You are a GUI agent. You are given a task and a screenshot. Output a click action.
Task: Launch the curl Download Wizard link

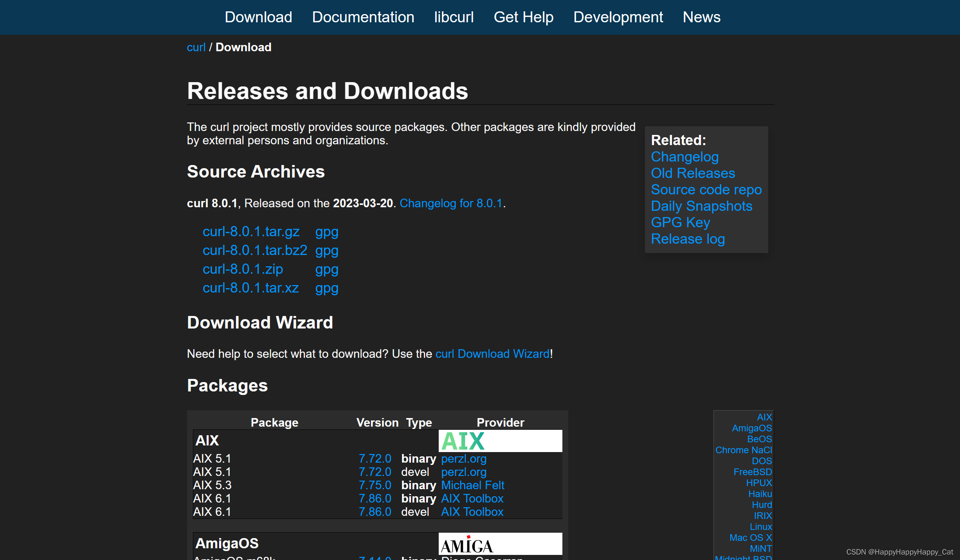click(x=492, y=354)
